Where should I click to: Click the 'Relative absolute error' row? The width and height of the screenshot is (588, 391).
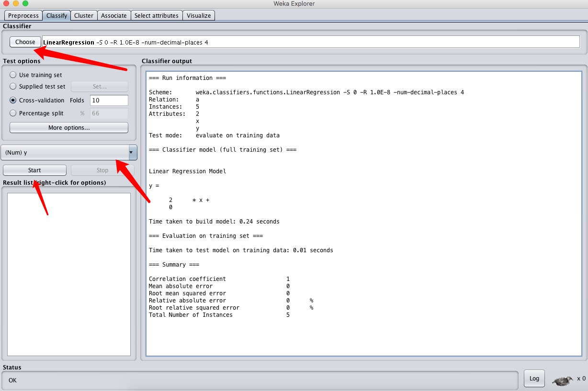coord(231,301)
